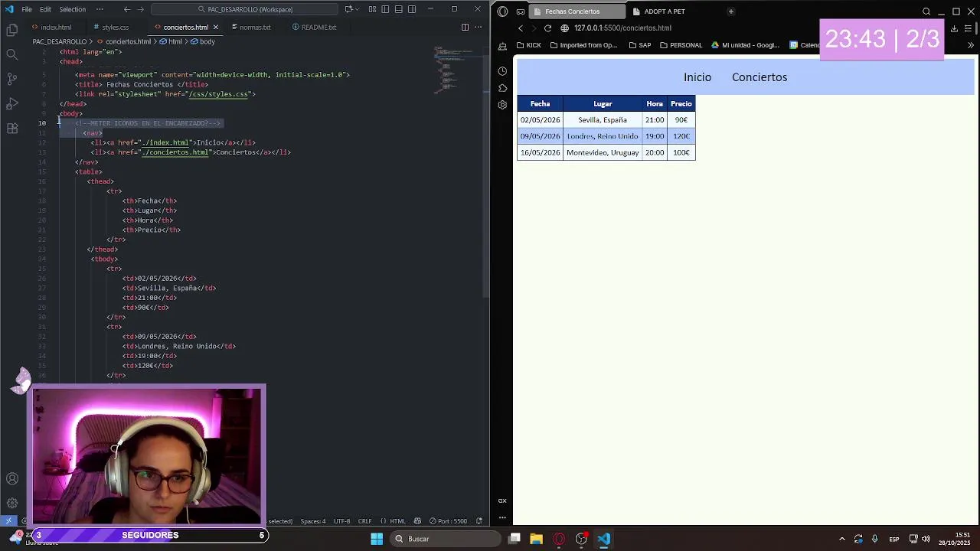Click the UTF-8 encoding status
Screen dimensions: 980x551
[x=341, y=521]
